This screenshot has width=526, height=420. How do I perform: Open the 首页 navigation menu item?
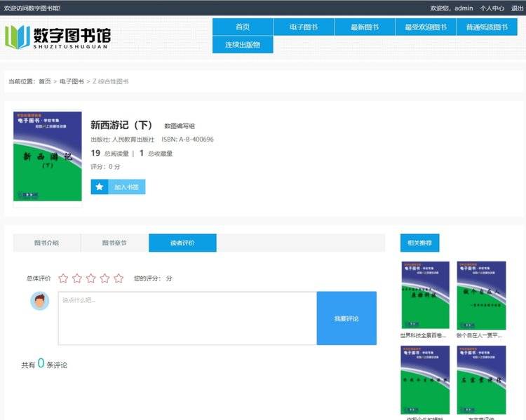[243, 27]
